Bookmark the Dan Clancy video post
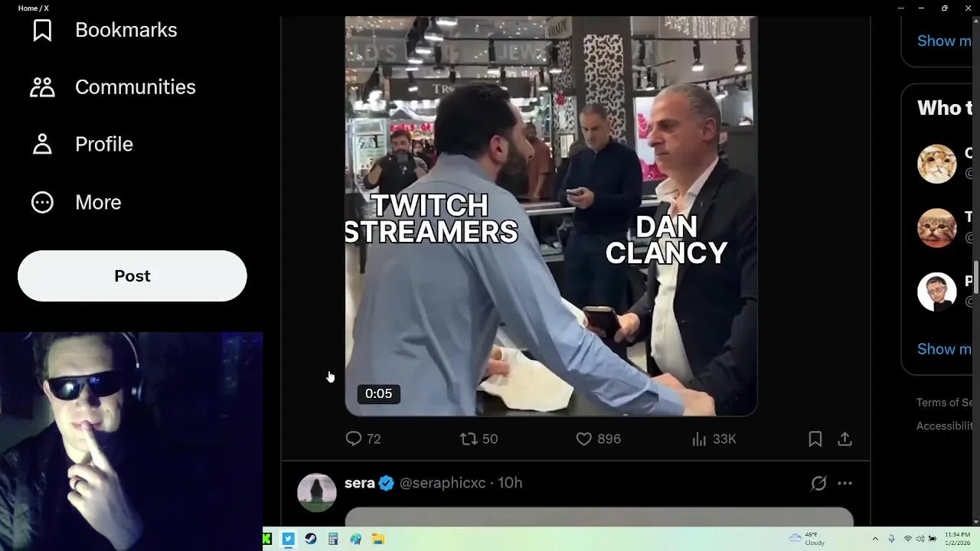This screenshot has height=551, width=980. coord(815,439)
